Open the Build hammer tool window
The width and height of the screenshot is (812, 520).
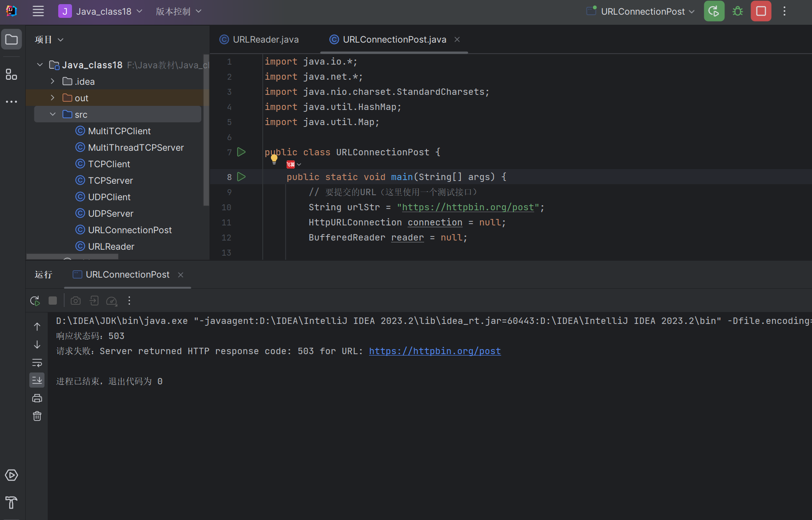pyautogui.click(x=11, y=503)
